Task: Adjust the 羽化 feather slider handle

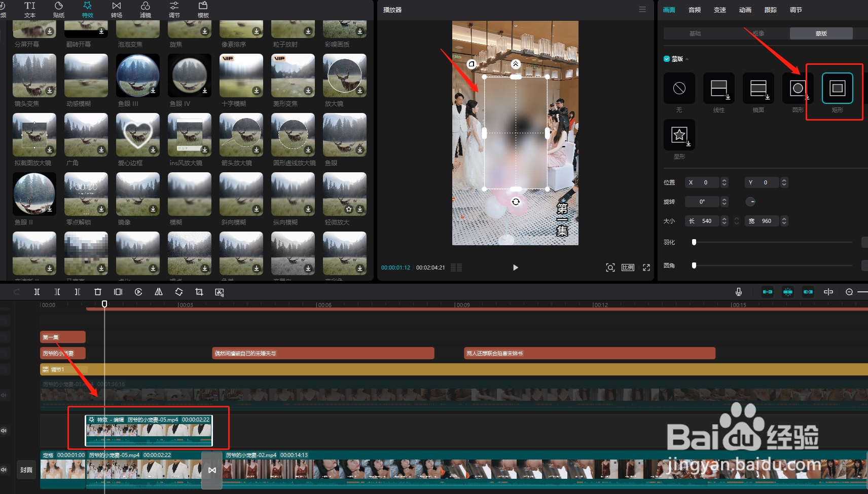Action: tap(694, 242)
